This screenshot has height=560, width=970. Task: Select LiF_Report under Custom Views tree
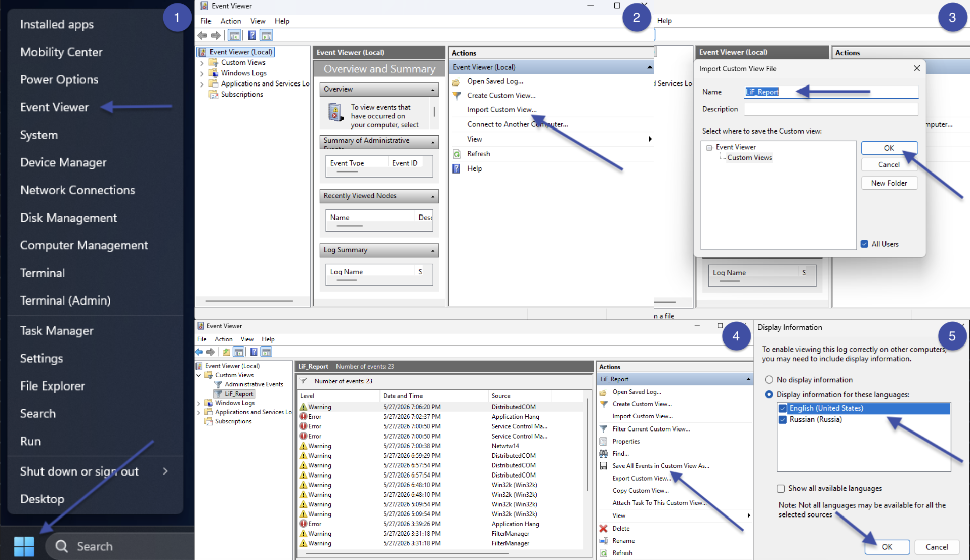(x=238, y=394)
